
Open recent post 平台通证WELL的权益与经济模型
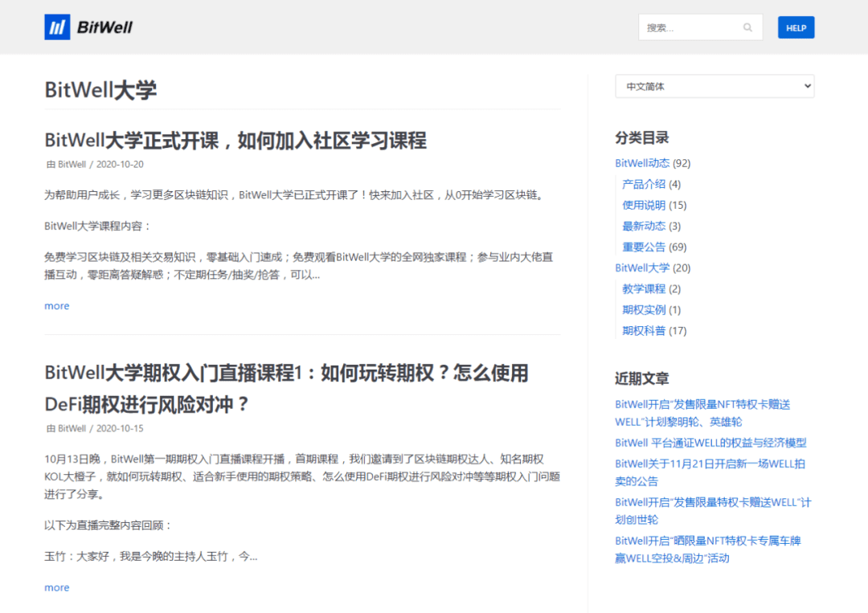click(x=710, y=443)
